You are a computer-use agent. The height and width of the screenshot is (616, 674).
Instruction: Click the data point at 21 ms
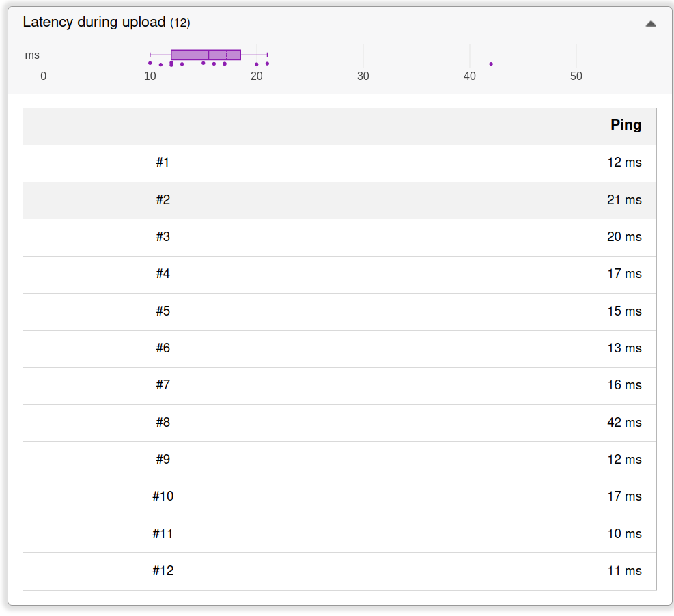coord(267,64)
